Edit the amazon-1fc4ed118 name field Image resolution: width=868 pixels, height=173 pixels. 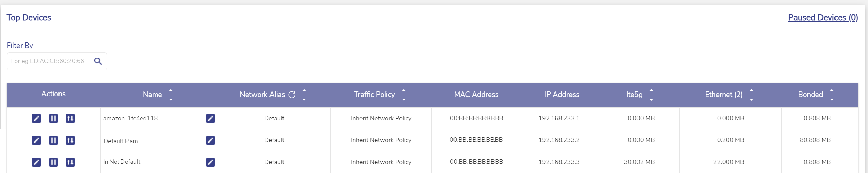click(210, 118)
